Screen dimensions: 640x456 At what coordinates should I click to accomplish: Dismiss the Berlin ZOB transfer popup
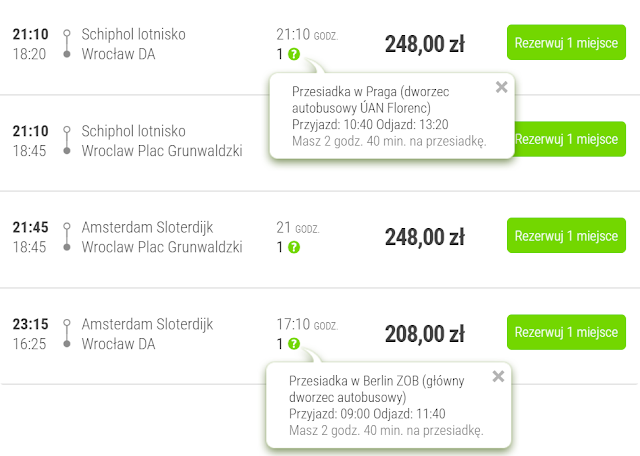tap(498, 377)
